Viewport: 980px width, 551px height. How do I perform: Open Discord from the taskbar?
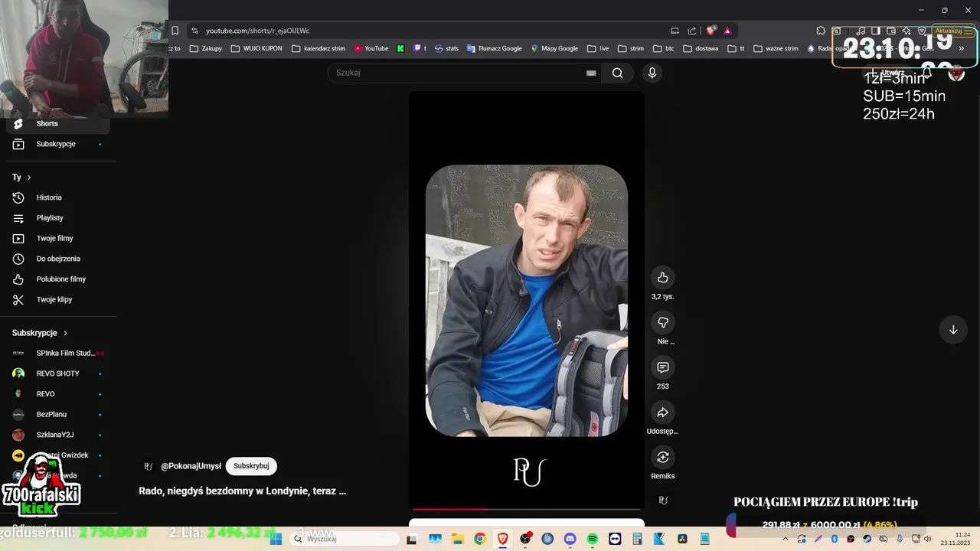[x=570, y=539]
